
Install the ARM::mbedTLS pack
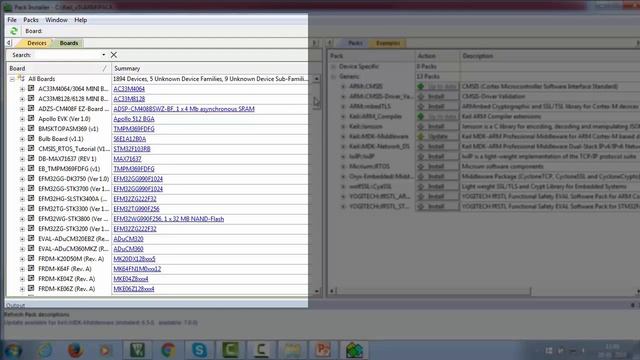pos(437,107)
